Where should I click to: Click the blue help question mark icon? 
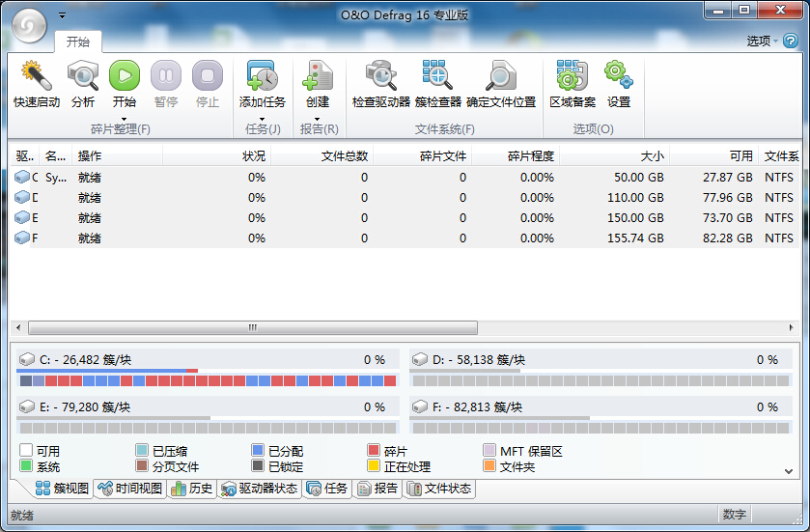(x=791, y=41)
